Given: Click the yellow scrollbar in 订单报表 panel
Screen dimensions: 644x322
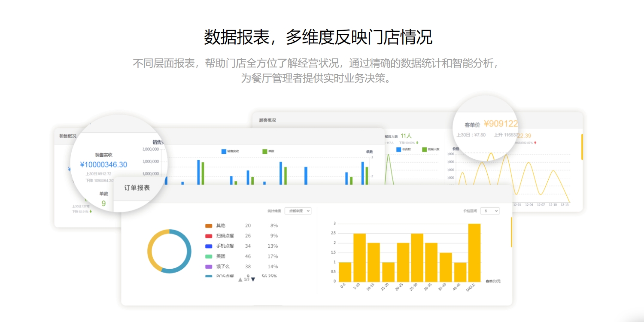Looking at the screenshot, I should (x=511, y=232).
